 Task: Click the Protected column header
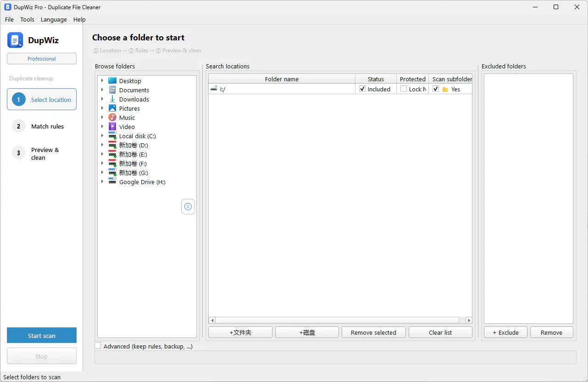tap(412, 79)
